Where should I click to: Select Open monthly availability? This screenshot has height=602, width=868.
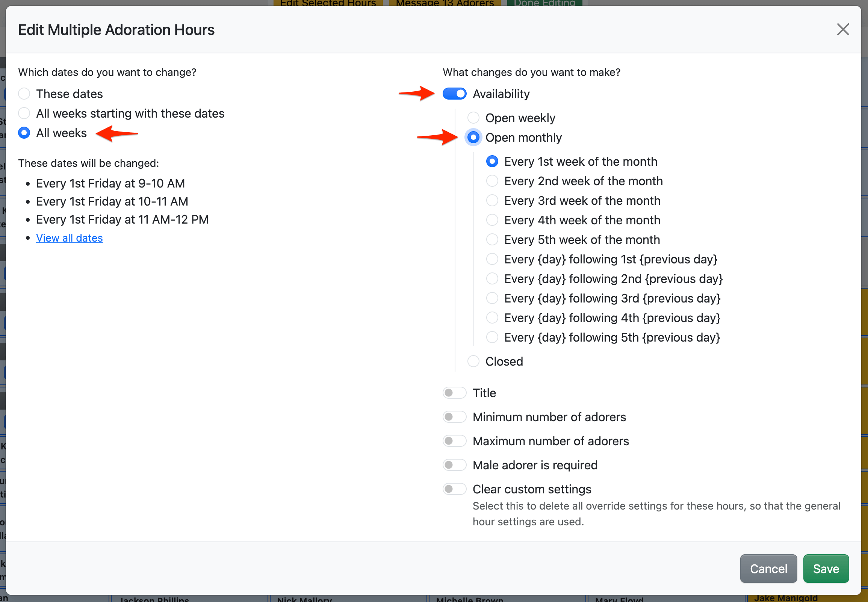(473, 137)
